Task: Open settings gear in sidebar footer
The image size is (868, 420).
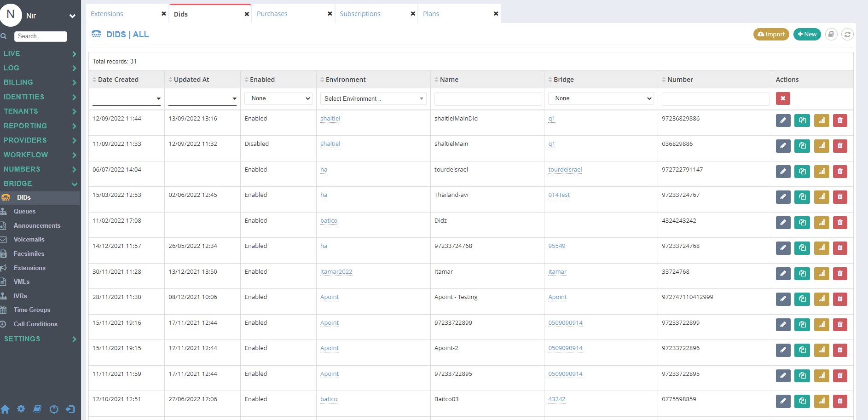Action: pyautogui.click(x=21, y=408)
